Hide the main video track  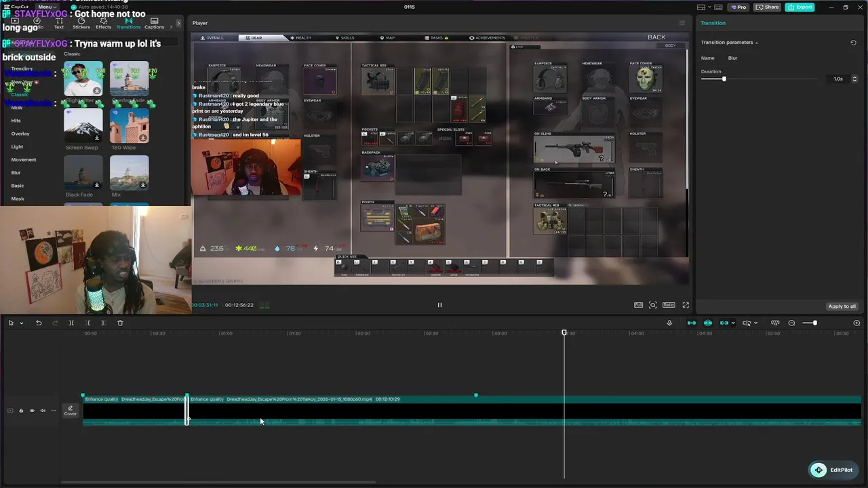click(x=32, y=411)
